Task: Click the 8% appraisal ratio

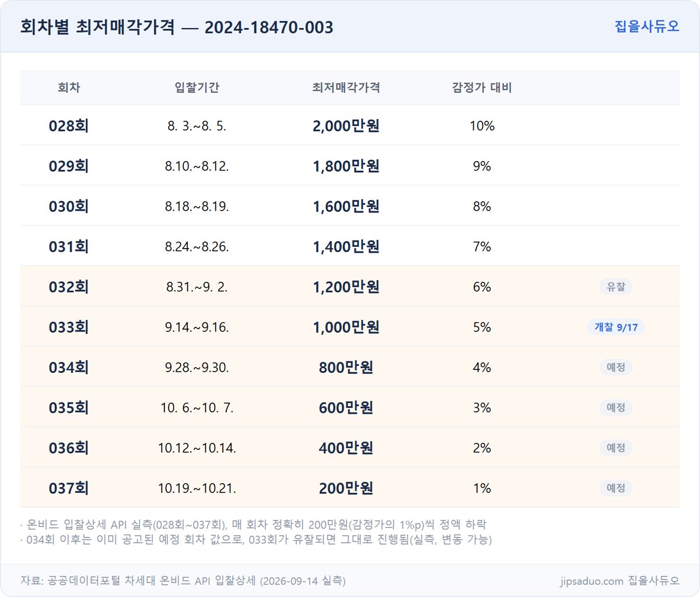Action: tap(482, 206)
